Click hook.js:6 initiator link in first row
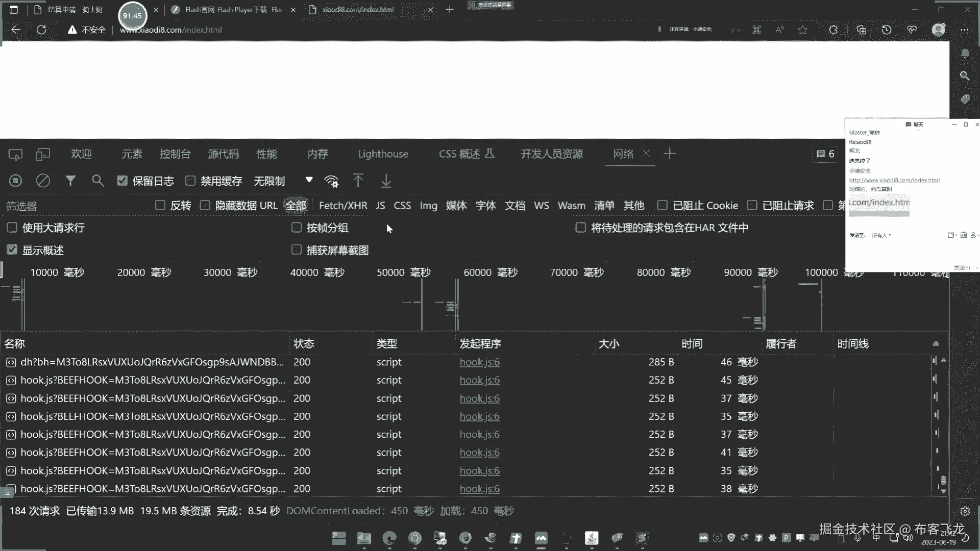Screen dimensions: 980x551 (479, 362)
